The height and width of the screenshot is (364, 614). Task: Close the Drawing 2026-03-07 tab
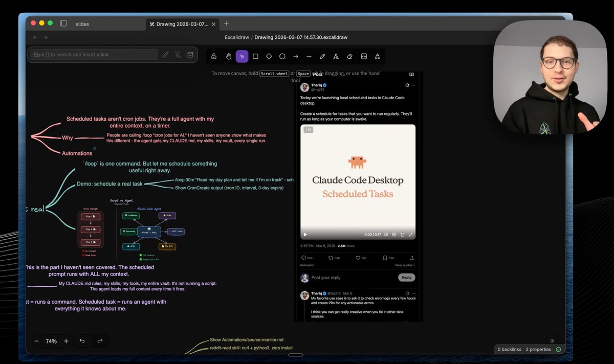(x=213, y=24)
